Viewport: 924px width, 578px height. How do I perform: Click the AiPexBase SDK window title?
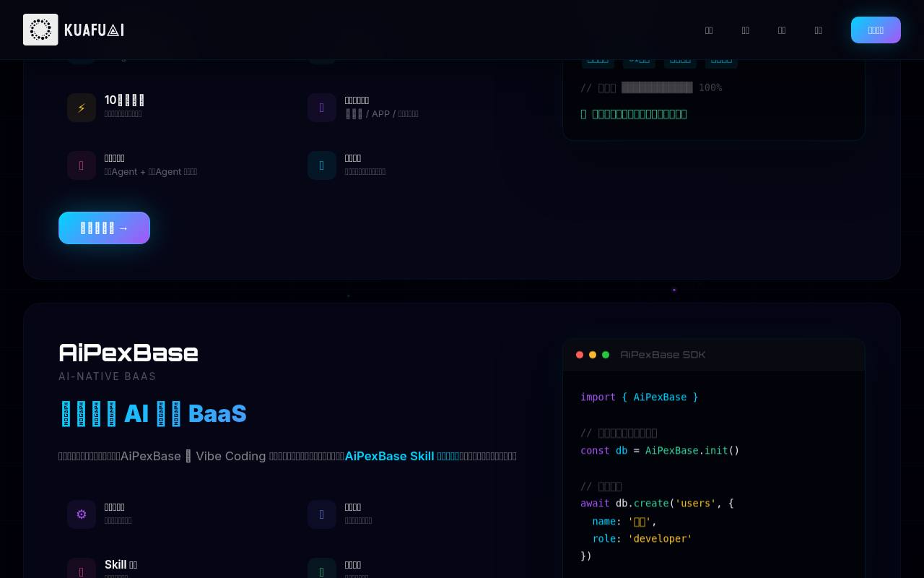pos(663,355)
